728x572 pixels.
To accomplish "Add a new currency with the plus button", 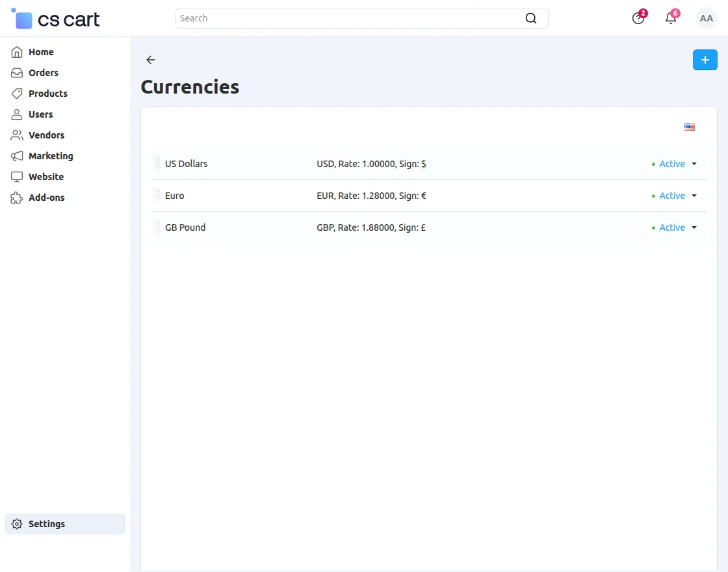I will tap(705, 59).
